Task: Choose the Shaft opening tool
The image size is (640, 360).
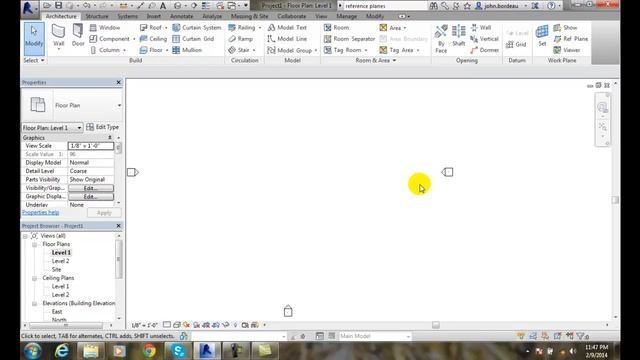Action: (458, 35)
